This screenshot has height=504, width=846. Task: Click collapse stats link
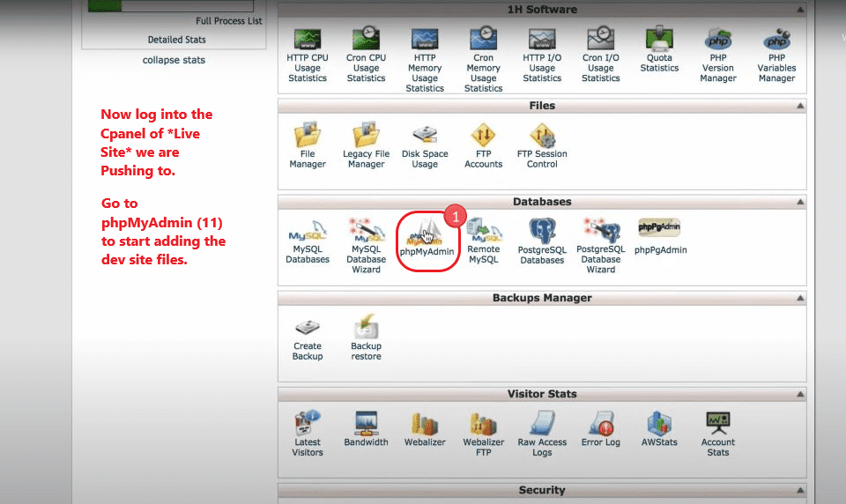click(174, 60)
